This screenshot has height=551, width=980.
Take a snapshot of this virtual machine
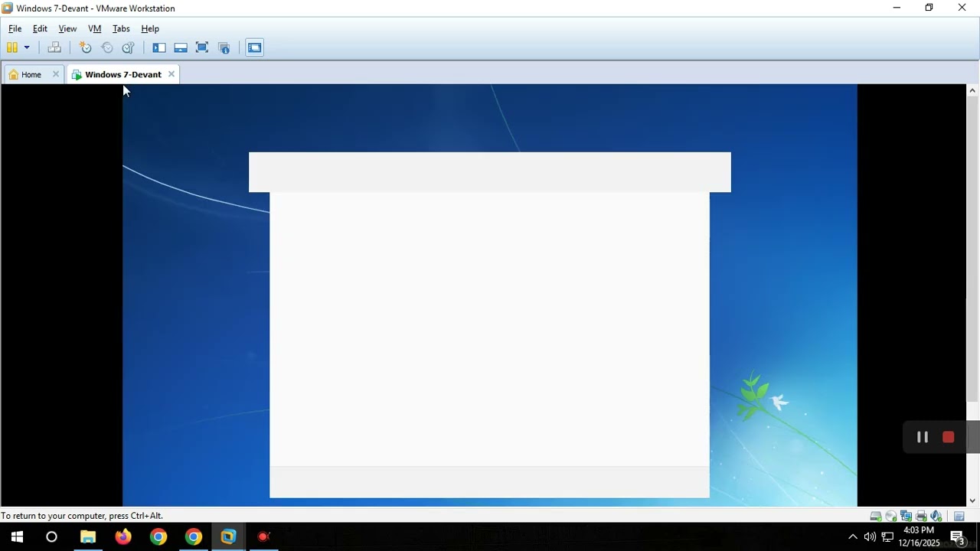[85, 47]
